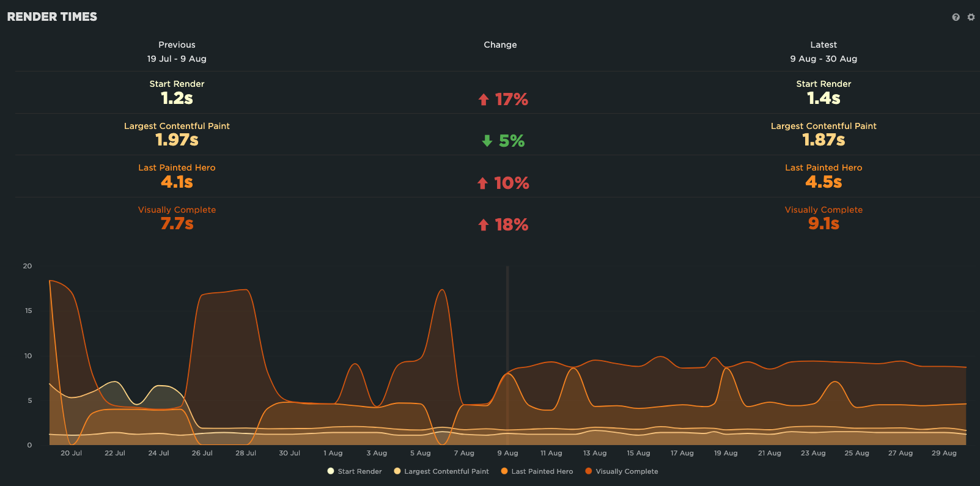Click the previous Last Painted Hero 4.1s value

coord(177,182)
